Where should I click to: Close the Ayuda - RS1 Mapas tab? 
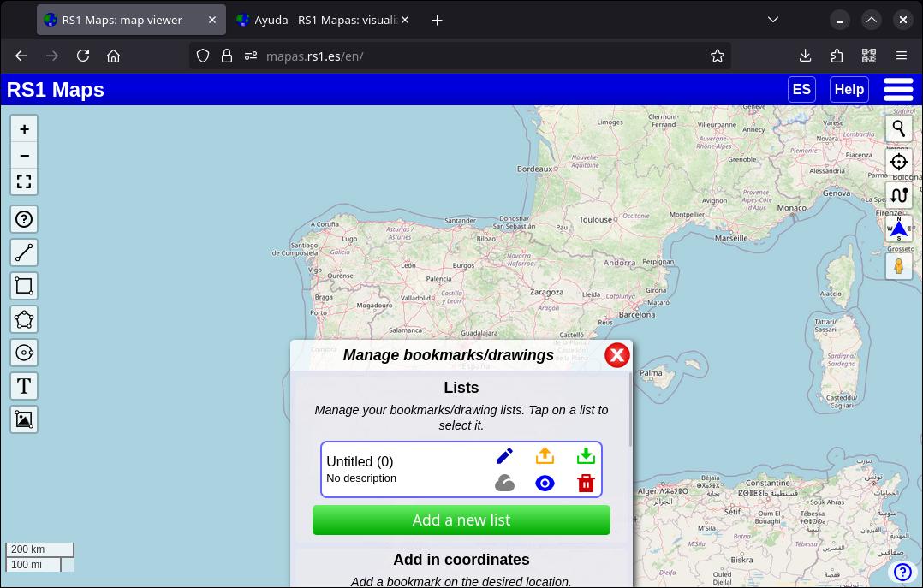(x=405, y=20)
